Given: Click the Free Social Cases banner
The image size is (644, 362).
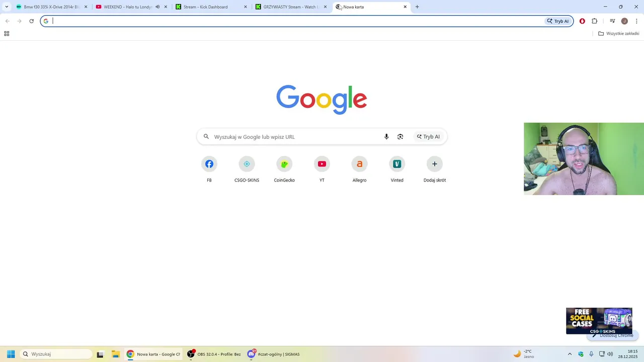Looking at the screenshot, I should tap(599, 321).
